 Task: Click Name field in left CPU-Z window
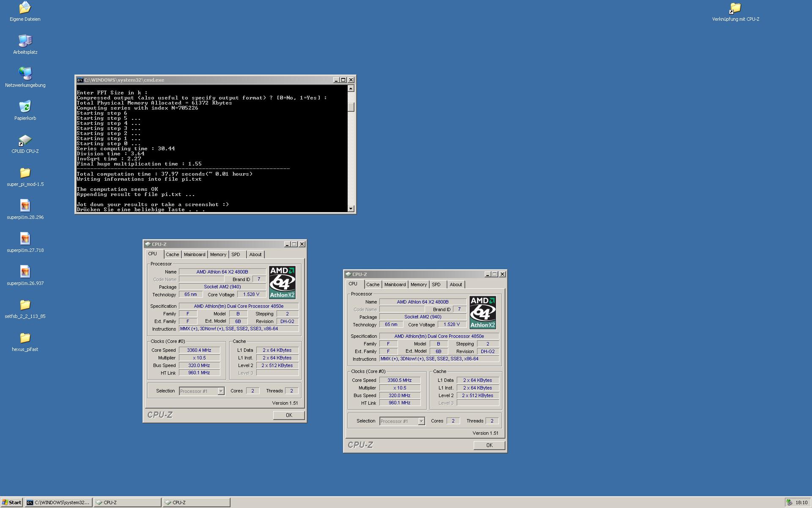(222, 272)
